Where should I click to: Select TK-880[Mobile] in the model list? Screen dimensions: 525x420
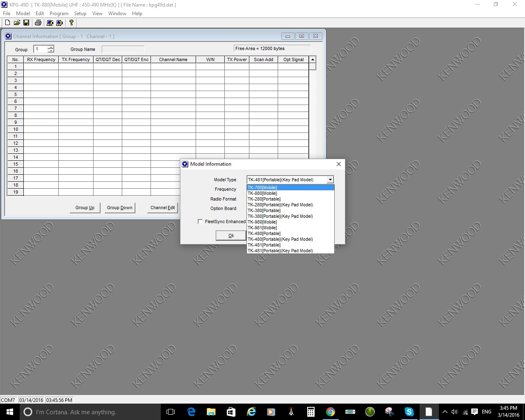coord(290,193)
